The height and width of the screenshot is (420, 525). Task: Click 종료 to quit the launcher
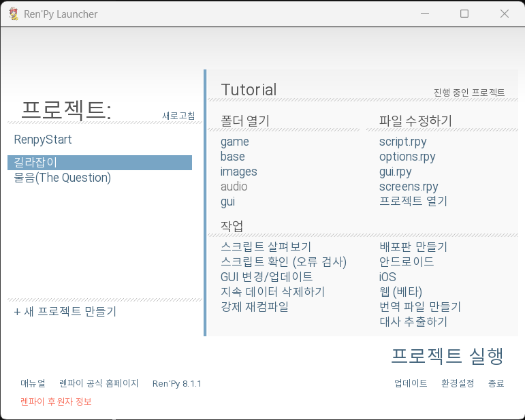(496, 383)
